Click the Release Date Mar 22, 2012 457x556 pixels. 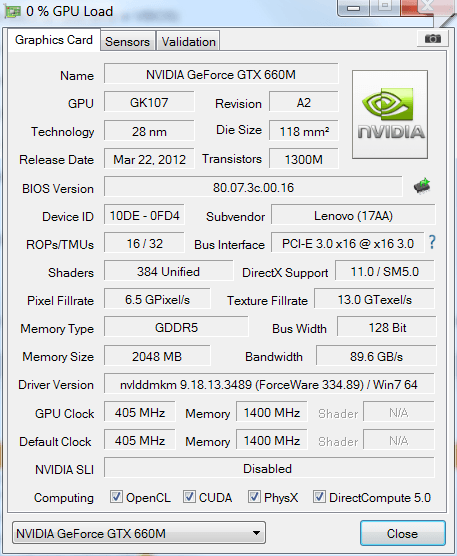click(x=149, y=159)
